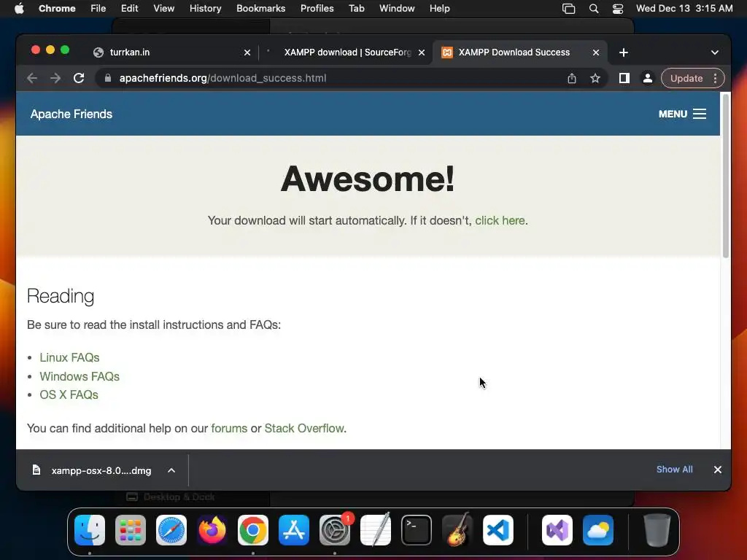Screen dimensions: 747x560
Task: Click Show All downloads
Action: coord(675,470)
